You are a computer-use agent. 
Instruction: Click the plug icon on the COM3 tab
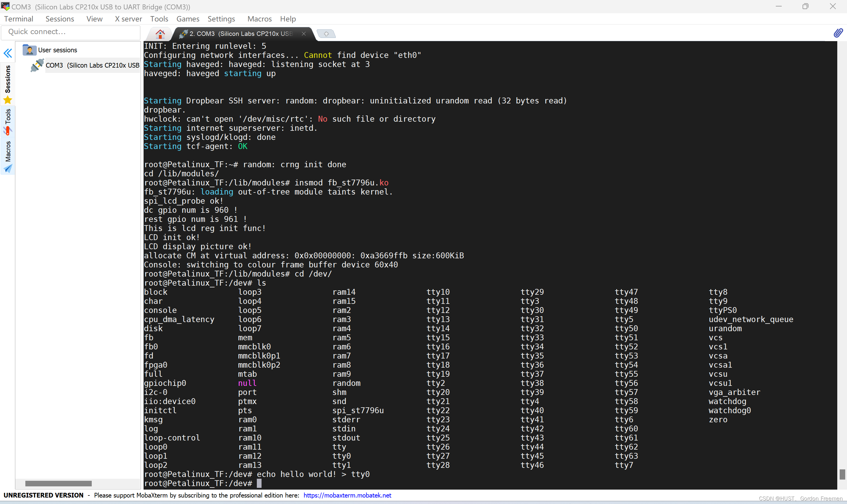click(184, 33)
